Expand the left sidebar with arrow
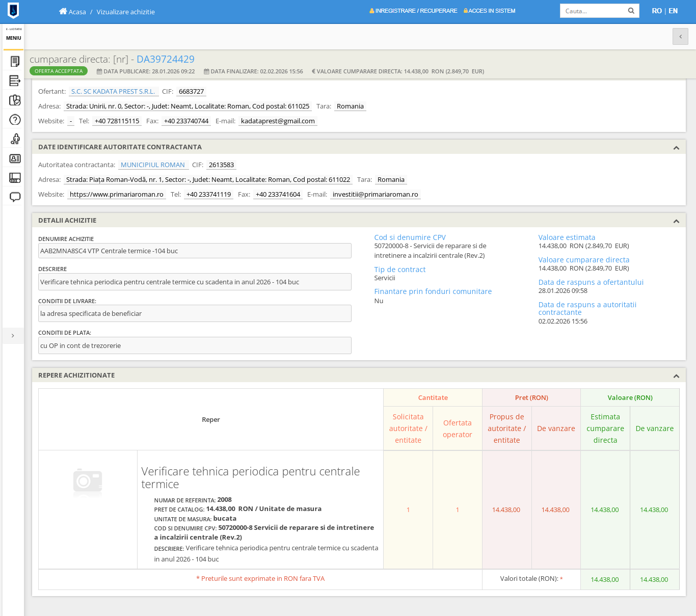This screenshot has height=616, width=696. pos(13,336)
